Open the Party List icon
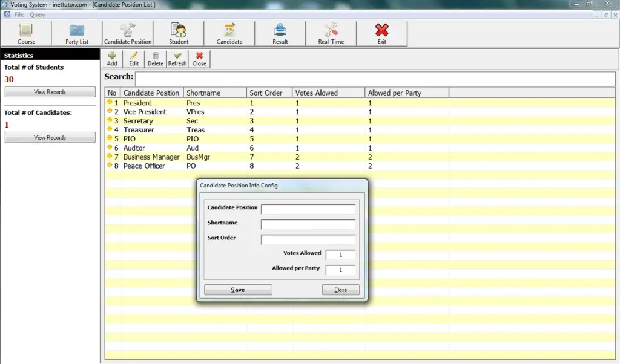The height and width of the screenshot is (364, 620). [x=76, y=33]
